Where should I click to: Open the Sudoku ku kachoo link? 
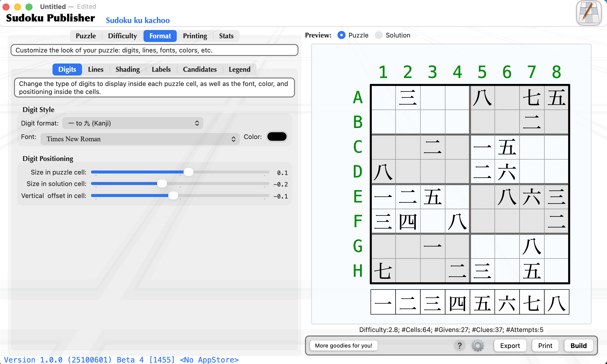coord(138,20)
